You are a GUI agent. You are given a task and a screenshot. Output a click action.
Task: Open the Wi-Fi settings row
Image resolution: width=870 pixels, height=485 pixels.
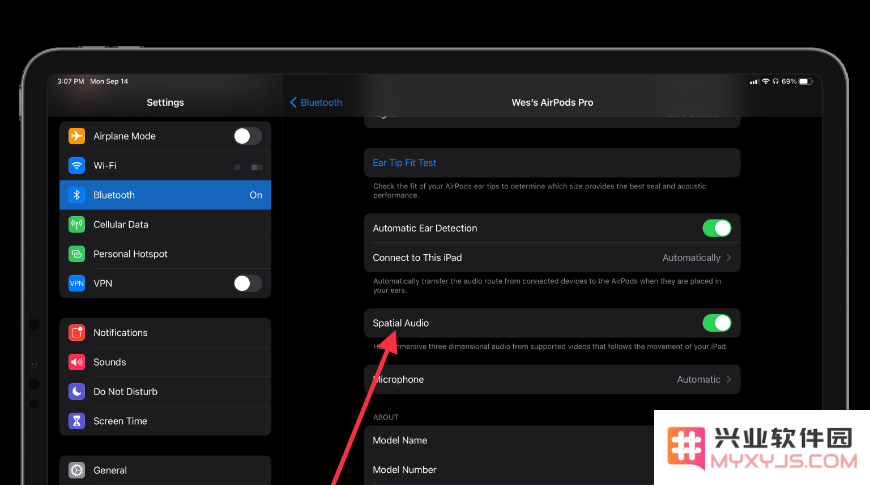pyautogui.click(x=165, y=165)
